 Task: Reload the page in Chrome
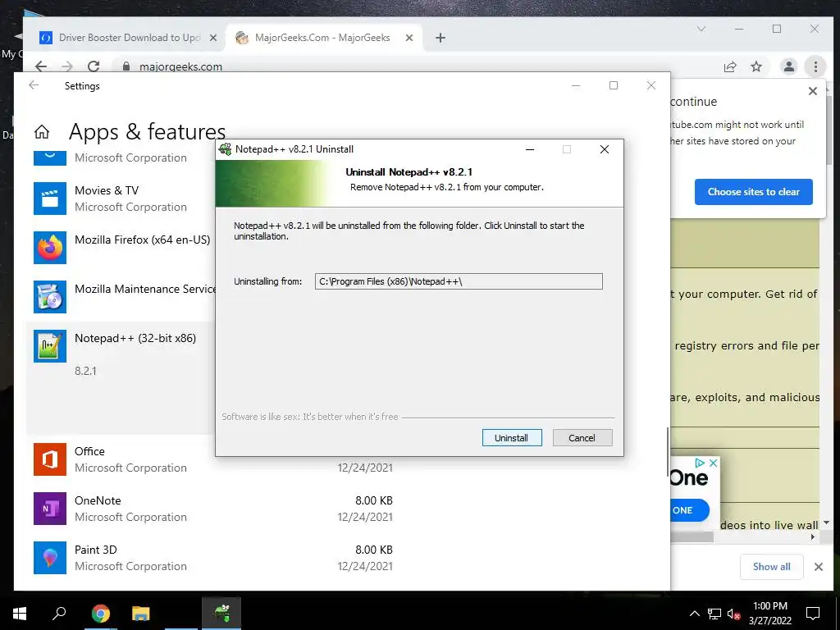click(94, 66)
